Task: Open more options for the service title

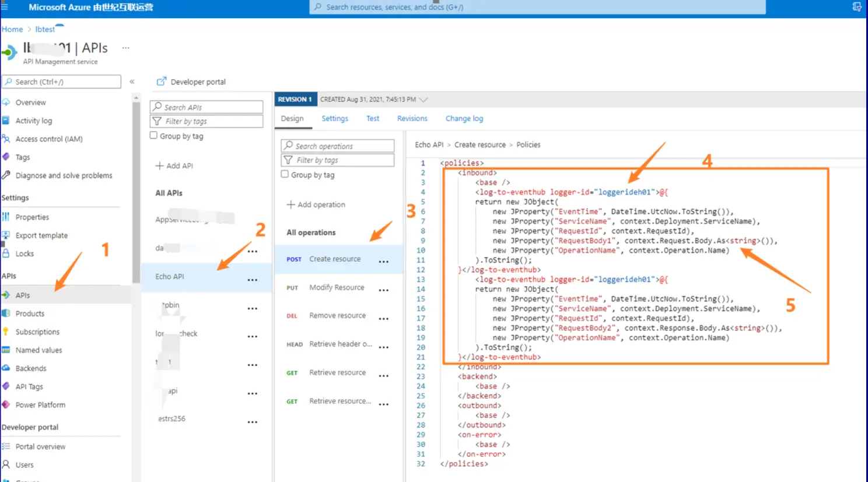Action: [125, 48]
